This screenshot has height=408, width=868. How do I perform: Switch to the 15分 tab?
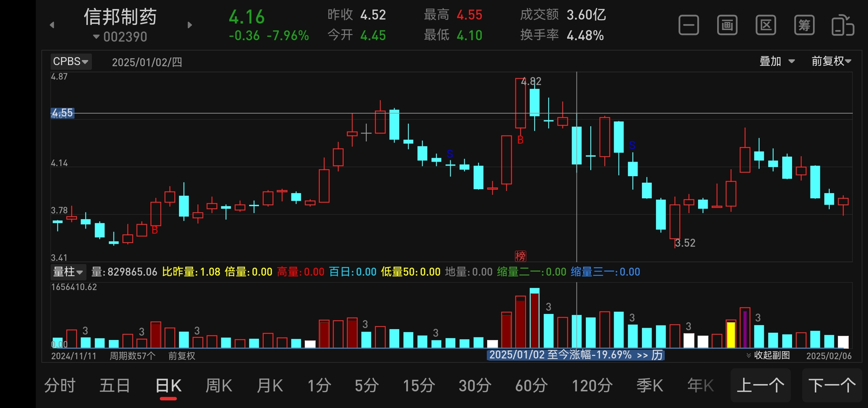(419, 386)
